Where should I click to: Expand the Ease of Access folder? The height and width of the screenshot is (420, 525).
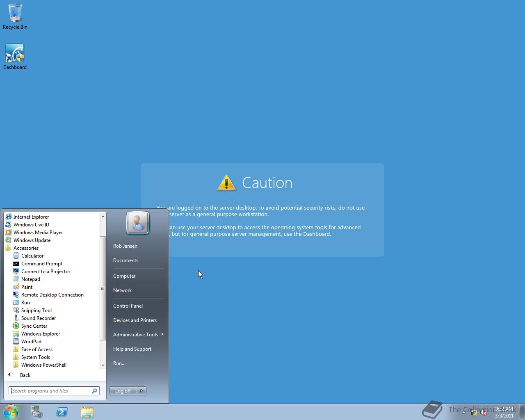click(x=33, y=349)
